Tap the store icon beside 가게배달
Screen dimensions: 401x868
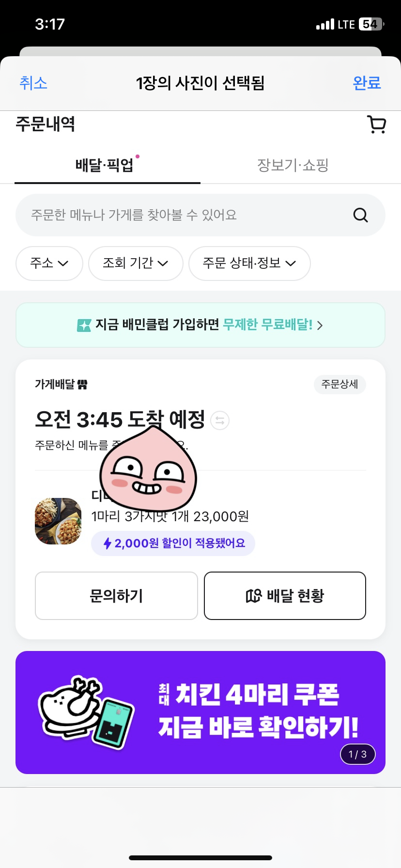tap(82, 385)
